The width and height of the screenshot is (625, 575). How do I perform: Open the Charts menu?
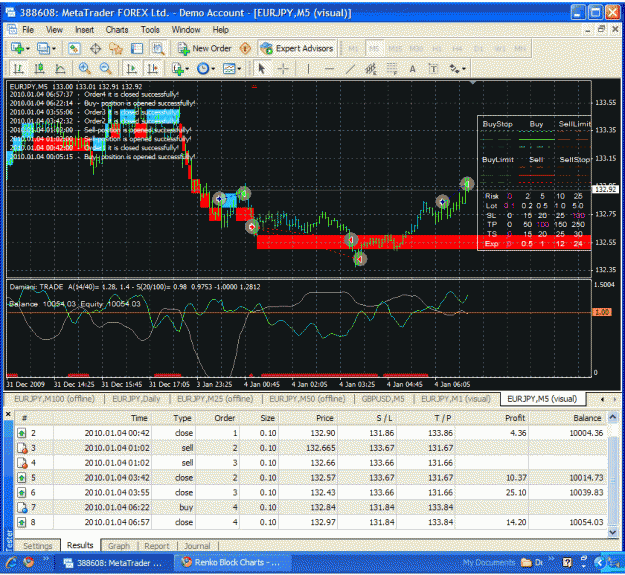click(117, 30)
